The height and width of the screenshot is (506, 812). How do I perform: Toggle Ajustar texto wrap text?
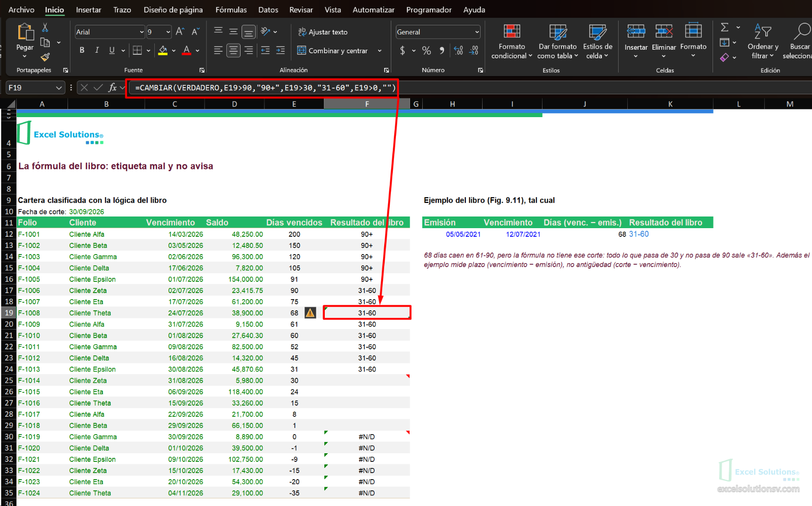(323, 32)
